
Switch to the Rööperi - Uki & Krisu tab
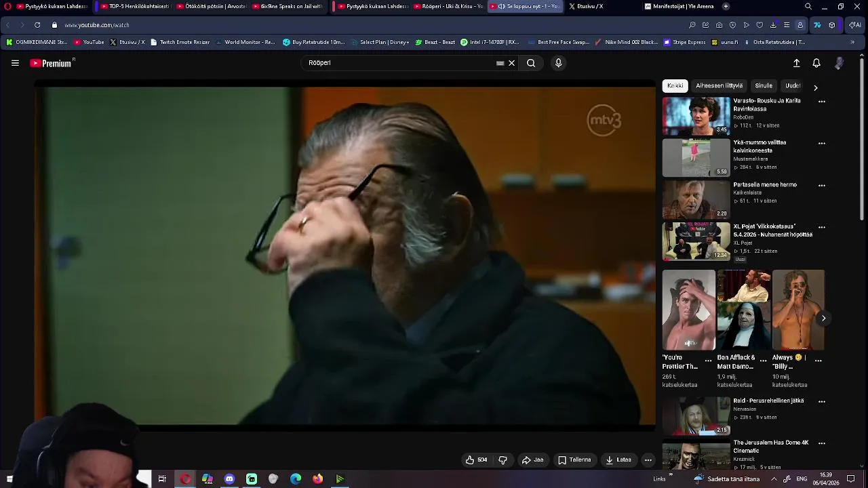point(448,6)
